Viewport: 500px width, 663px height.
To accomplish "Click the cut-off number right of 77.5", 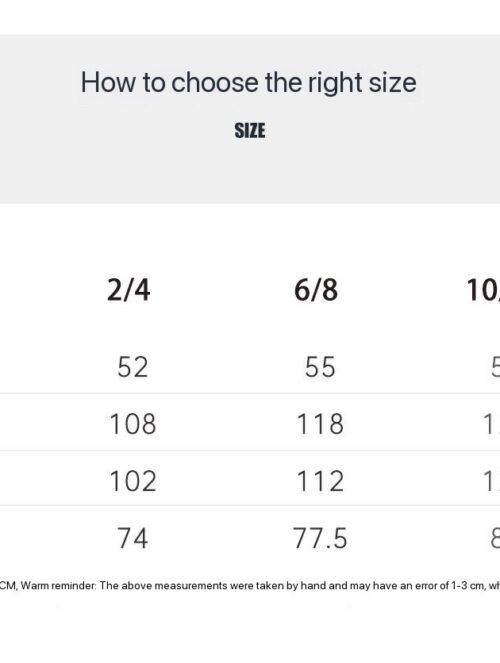I will (x=495, y=538).
